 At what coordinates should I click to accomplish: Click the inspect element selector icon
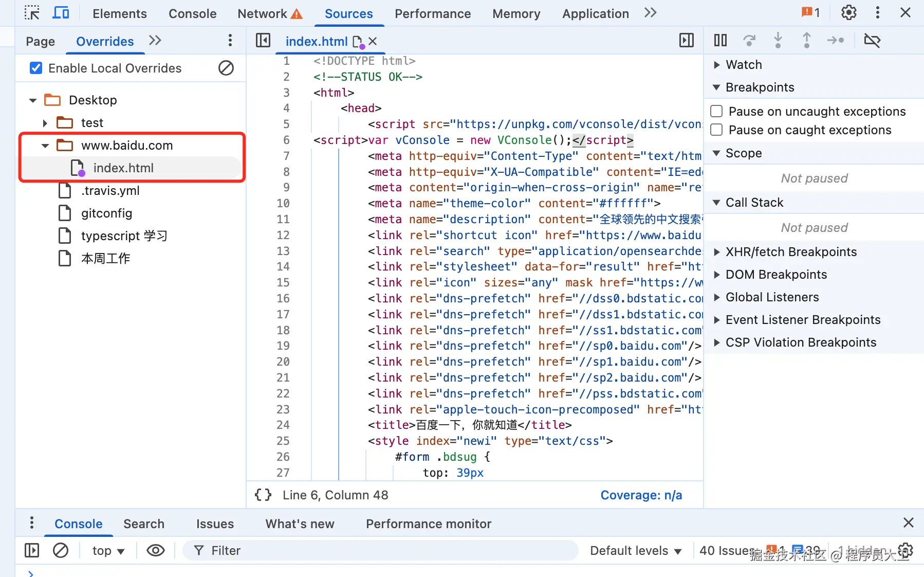(32, 13)
